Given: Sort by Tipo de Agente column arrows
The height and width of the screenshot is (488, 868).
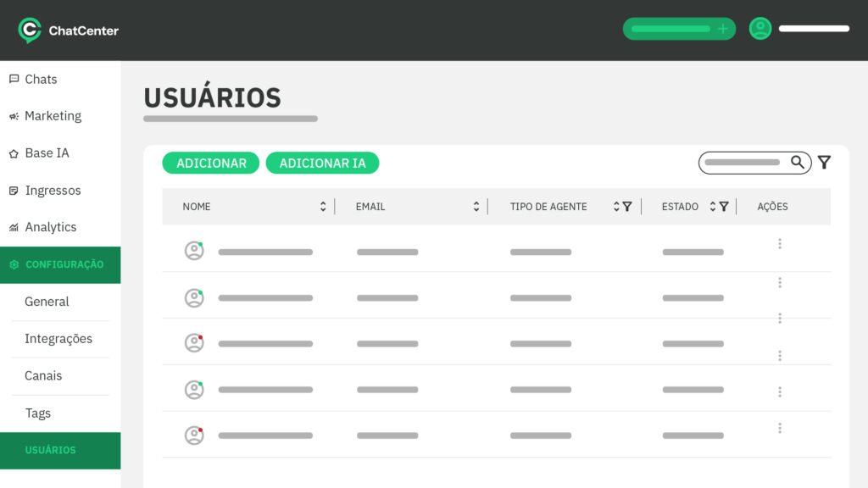Looking at the screenshot, I should pos(616,207).
